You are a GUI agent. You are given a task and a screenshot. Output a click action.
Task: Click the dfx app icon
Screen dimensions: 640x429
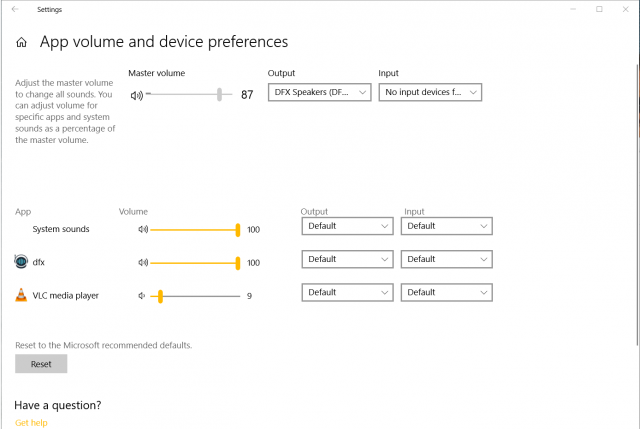[x=21, y=262]
